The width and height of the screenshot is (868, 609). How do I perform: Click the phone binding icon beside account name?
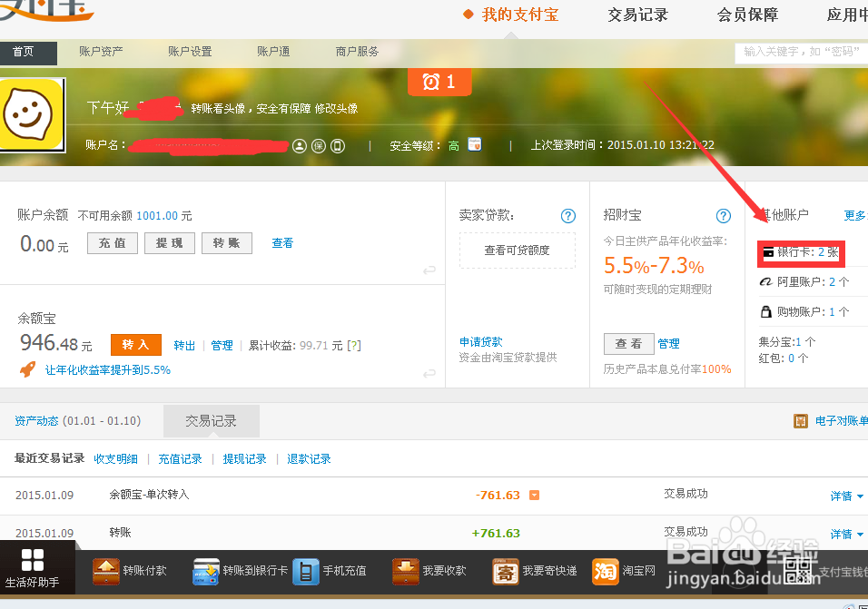338,146
